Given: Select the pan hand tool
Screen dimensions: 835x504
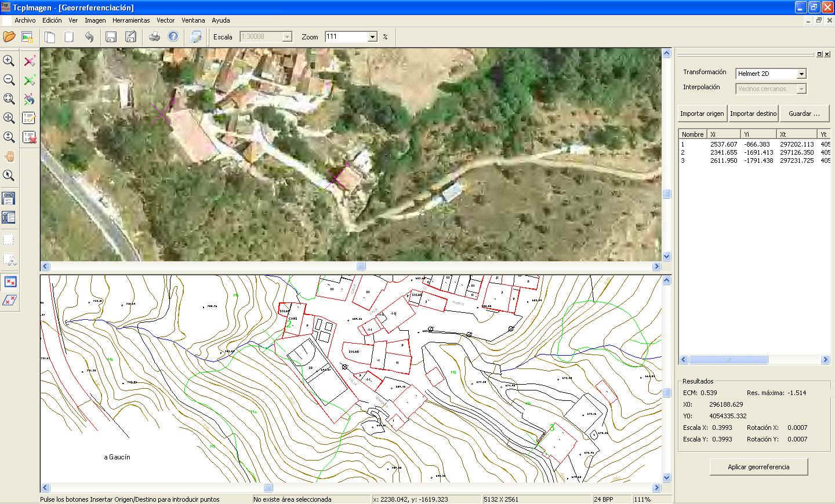Looking at the screenshot, I should click(x=9, y=156).
